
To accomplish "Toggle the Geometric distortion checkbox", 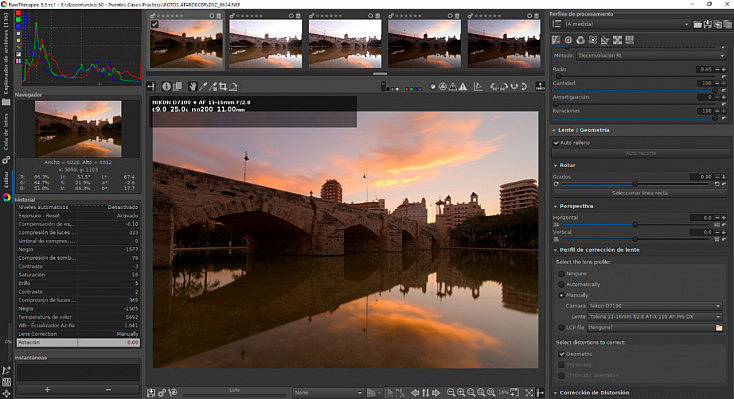I will 562,354.
